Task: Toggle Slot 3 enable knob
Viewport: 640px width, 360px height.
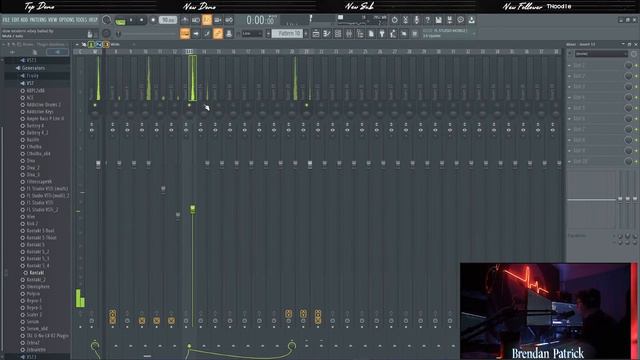Action: coord(629,87)
